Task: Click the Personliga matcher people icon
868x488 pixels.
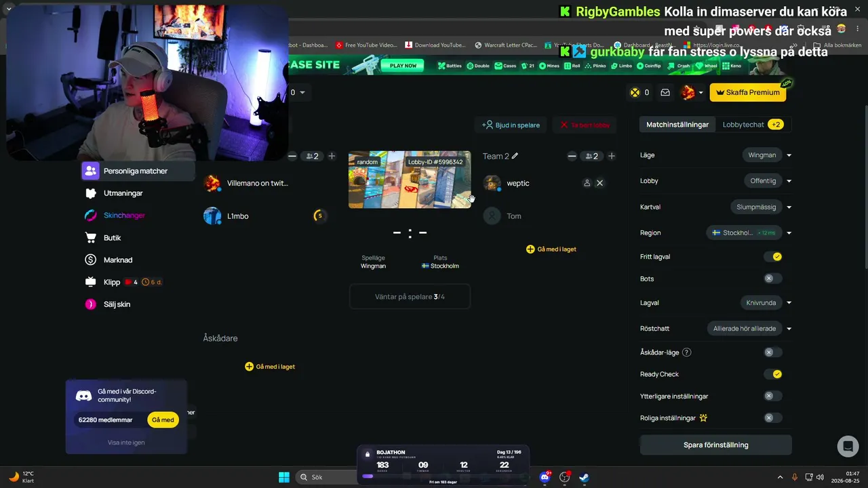Action: (x=91, y=171)
